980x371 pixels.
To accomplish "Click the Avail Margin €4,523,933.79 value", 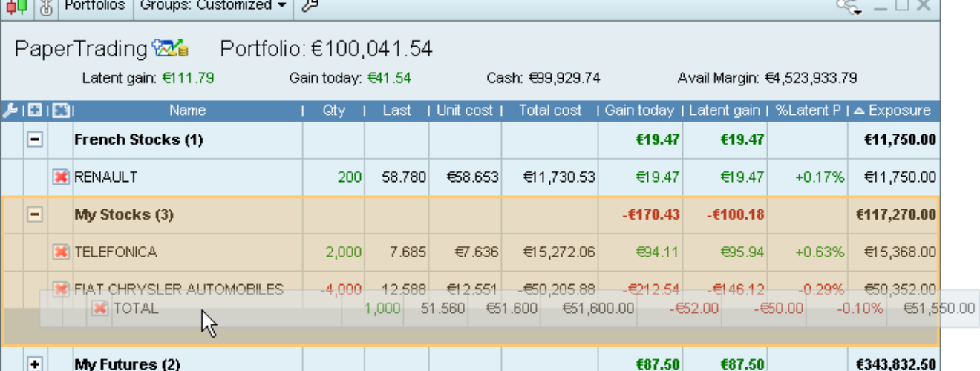I will (x=811, y=78).
